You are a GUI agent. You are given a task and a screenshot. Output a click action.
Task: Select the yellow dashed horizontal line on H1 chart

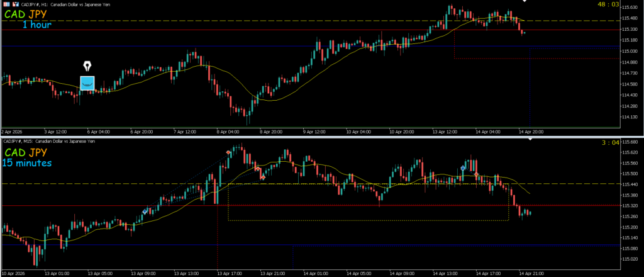(x=189, y=21)
